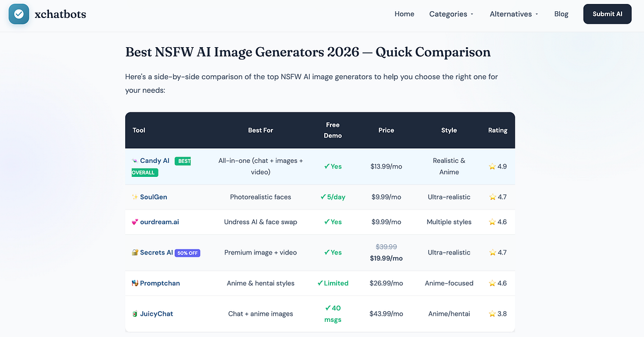Click the Best For column header
This screenshot has height=337, width=644.
pos(260,130)
